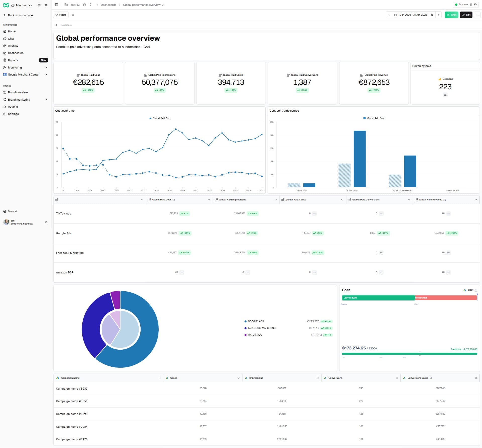This screenshot has height=448, width=482.
Task: Adjust the cost prediction slider handle
Action: (420, 354)
